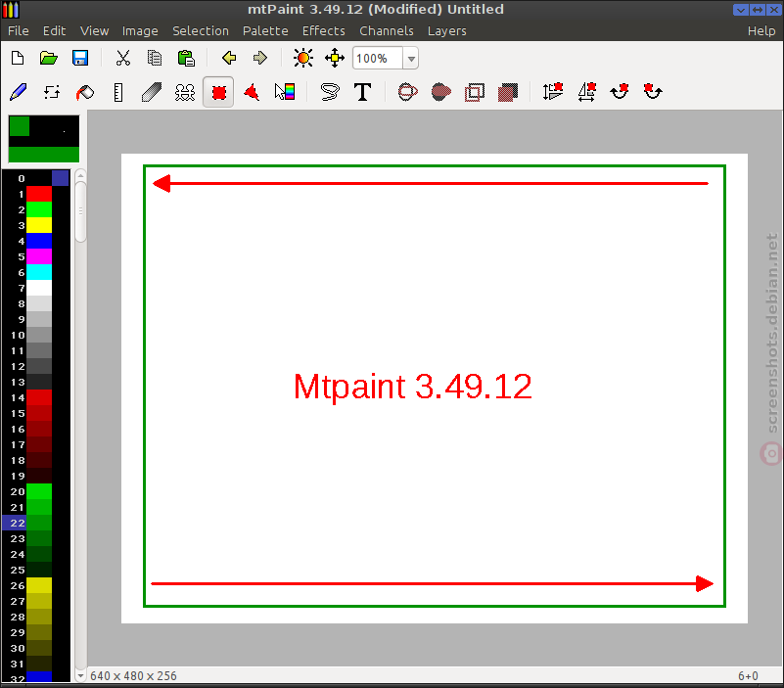The height and width of the screenshot is (688, 784).
Task: Undo with the left yellow arrow
Action: tap(229, 58)
